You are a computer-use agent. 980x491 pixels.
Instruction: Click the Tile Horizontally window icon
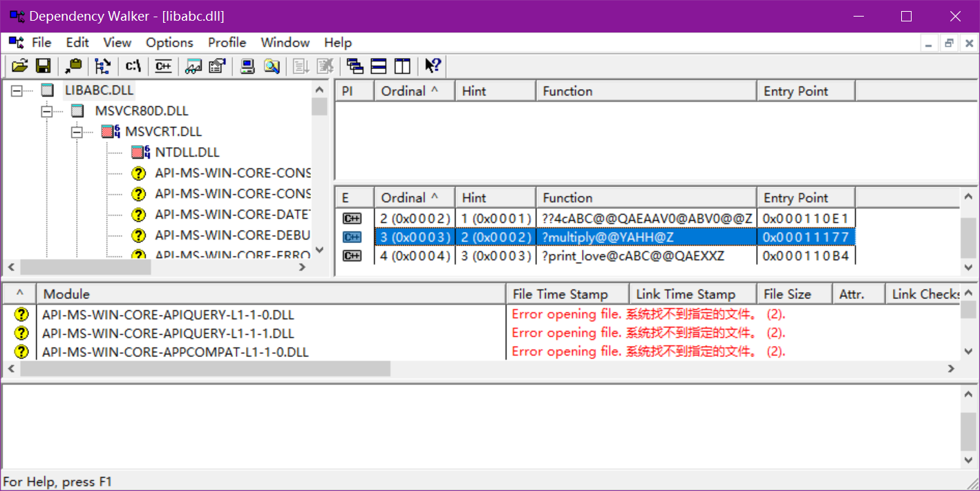377,66
